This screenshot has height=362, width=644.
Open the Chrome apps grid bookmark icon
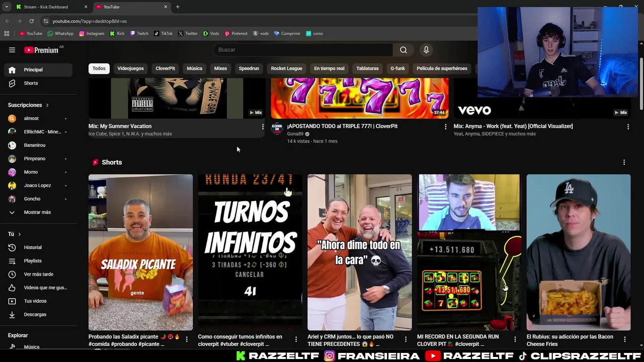coord(7,34)
